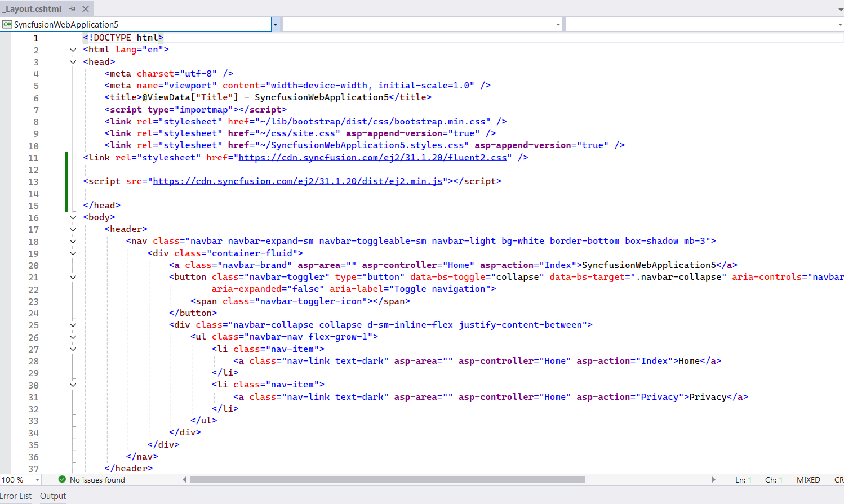The height and width of the screenshot is (504, 844).
Task: Open the SyncfusionWebApplication5 project dropdown
Action: tap(275, 24)
